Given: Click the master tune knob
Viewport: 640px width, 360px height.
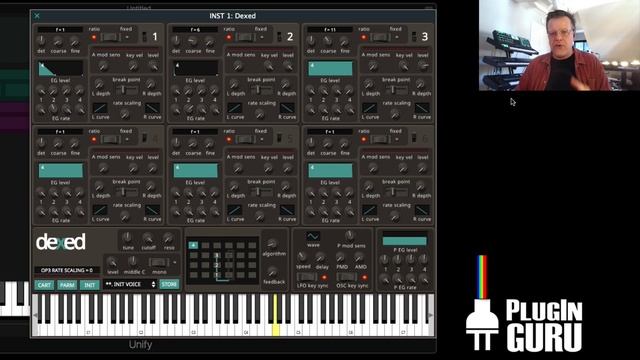Looking at the screenshot, I should [x=127, y=238].
